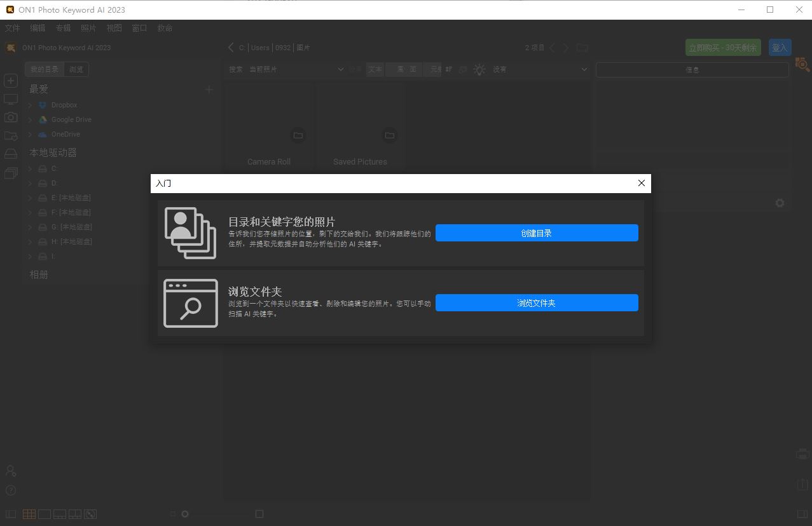Image resolution: width=812 pixels, height=526 pixels.
Task: Open the Saved Pictures folder thumbnail
Action: point(360,127)
